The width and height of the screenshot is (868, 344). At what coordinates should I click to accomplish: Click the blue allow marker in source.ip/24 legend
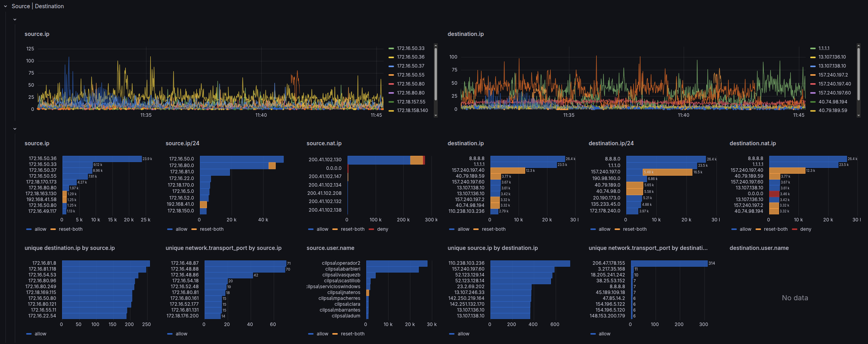169,229
